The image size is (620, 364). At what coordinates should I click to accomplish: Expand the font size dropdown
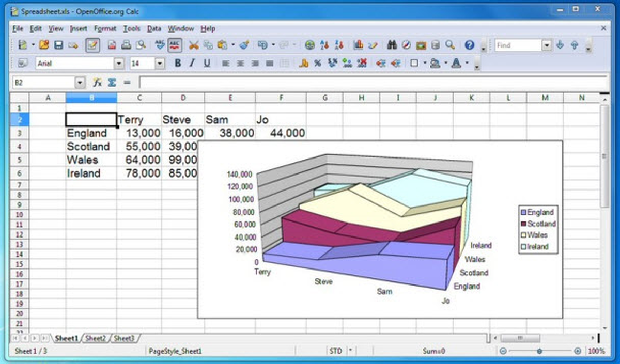click(x=160, y=64)
